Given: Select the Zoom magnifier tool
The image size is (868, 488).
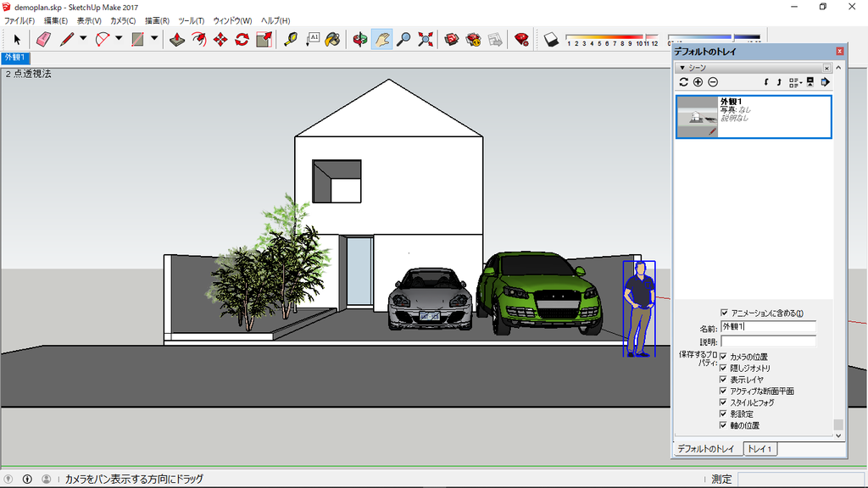Looking at the screenshot, I should [404, 39].
